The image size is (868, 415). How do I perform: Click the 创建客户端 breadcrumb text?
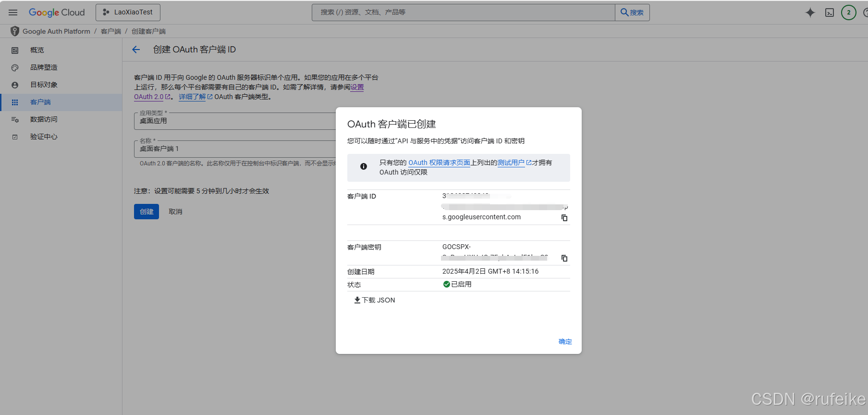[148, 31]
